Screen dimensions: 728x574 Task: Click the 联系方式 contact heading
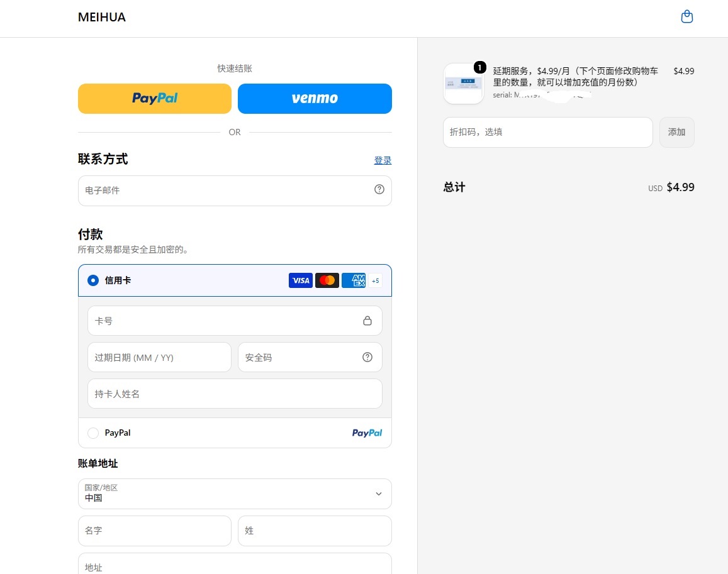click(103, 159)
